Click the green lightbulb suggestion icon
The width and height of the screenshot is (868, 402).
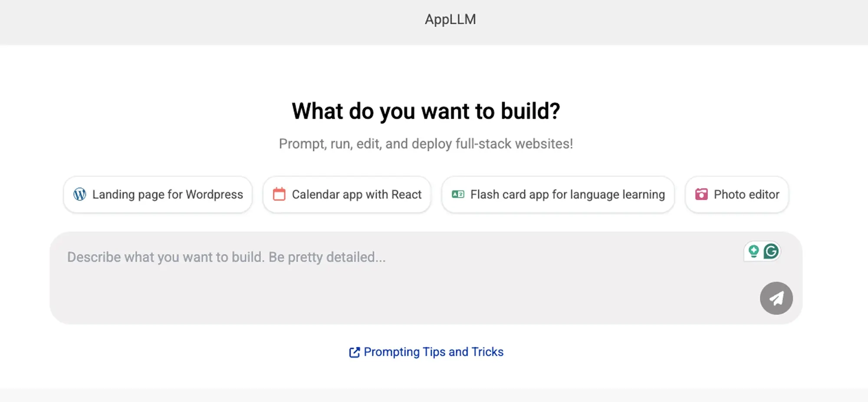coord(754,251)
